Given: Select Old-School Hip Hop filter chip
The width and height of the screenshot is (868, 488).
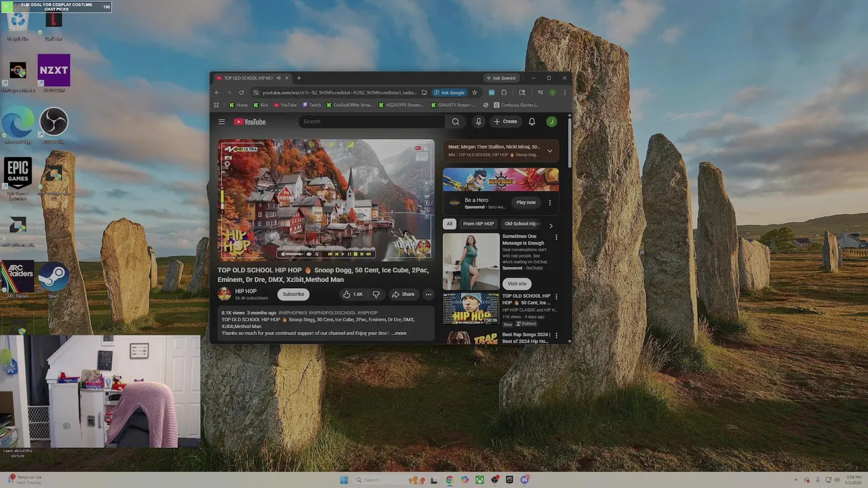Looking at the screenshot, I should [521, 224].
